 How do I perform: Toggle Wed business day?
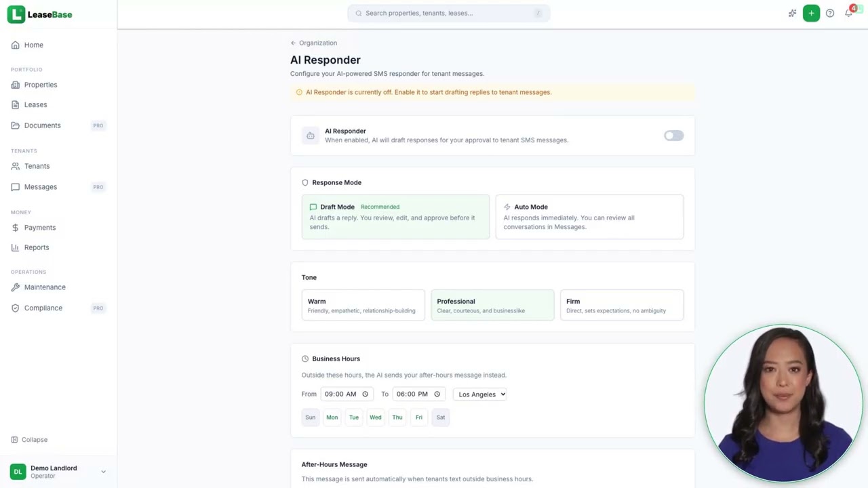click(x=376, y=418)
